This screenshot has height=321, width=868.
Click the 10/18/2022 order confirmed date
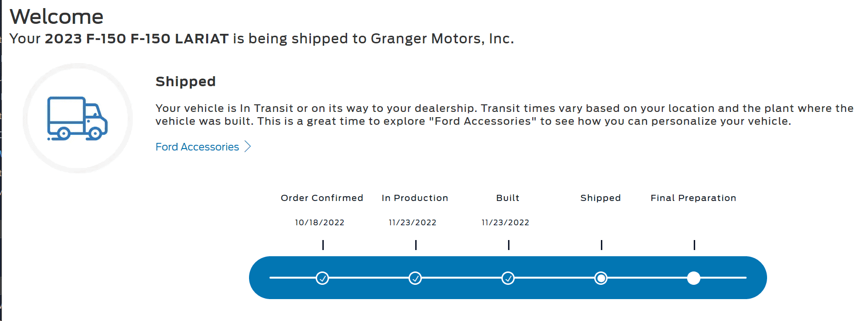(x=319, y=222)
